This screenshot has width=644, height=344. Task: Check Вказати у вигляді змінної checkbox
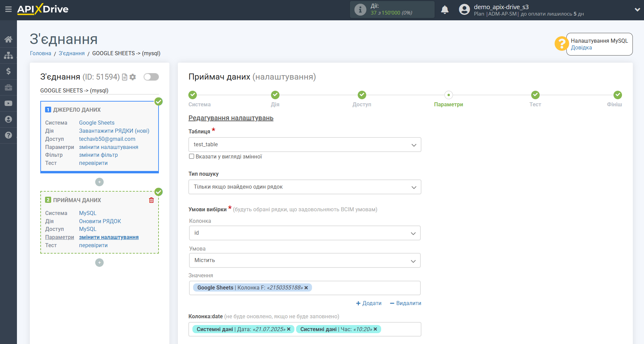tap(192, 156)
